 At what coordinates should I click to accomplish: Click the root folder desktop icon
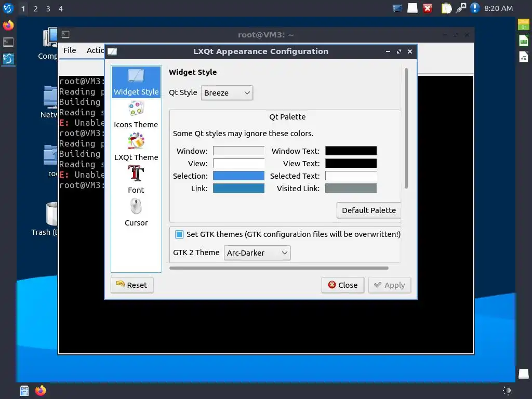pyautogui.click(x=51, y=161)
